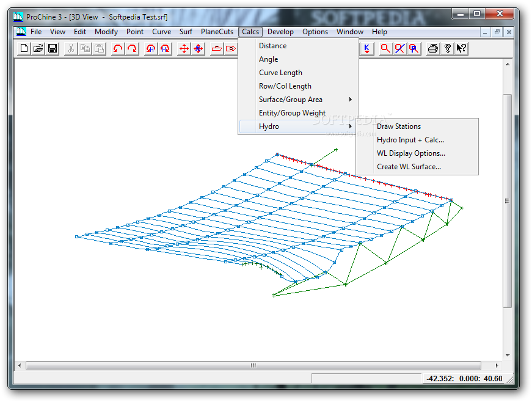The image size is (532, 402).
Task: Click the horizontal scrollbar thumb
Action: click(x=253, y=365)
